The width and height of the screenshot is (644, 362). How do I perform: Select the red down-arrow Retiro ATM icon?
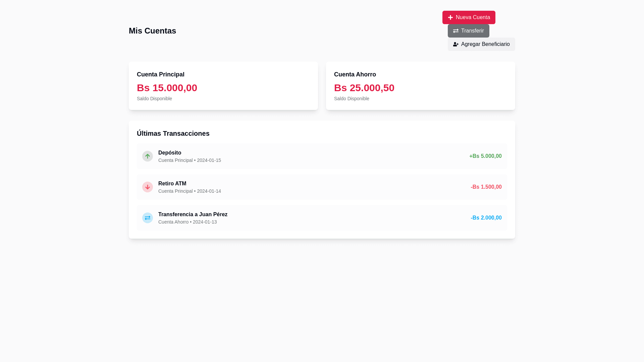coord(148,187)
